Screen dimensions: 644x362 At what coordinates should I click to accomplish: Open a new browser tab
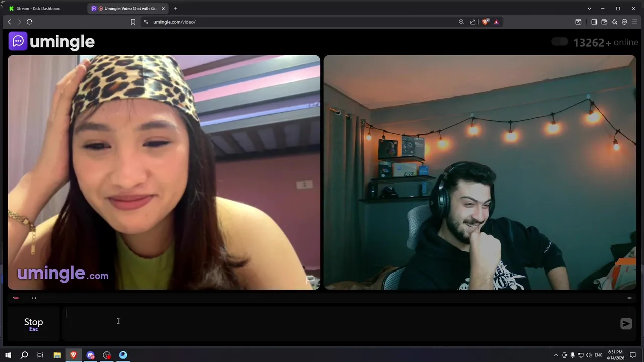(175, 8)
